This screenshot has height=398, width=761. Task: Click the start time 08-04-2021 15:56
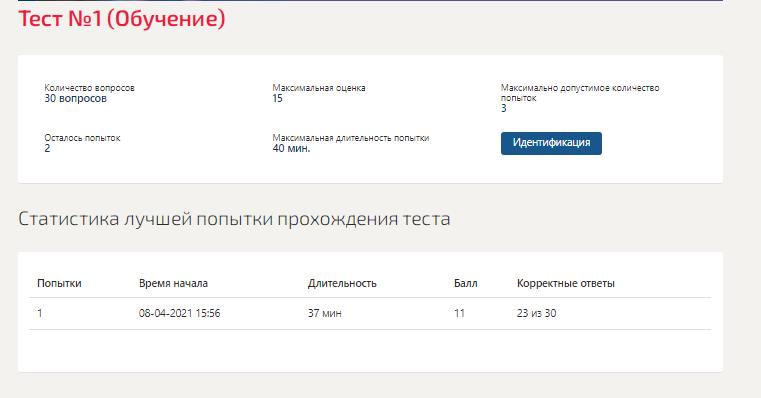(180, 314)
